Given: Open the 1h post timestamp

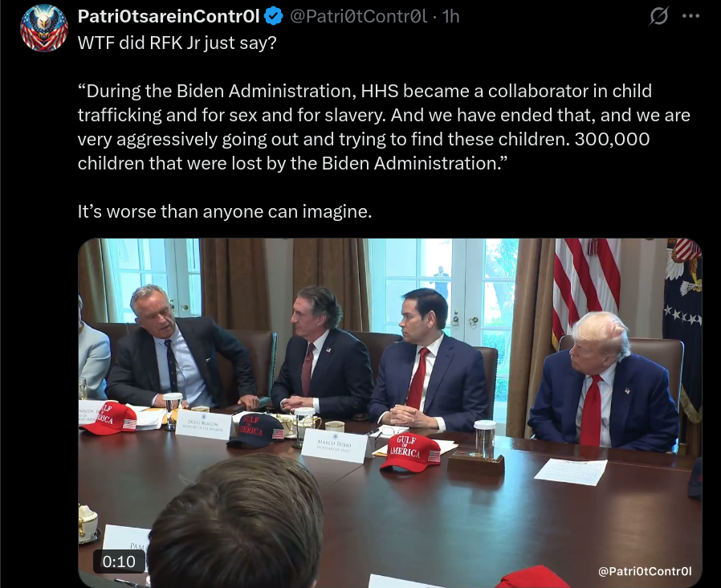Looking at the screenshot, I should (450, 17).
